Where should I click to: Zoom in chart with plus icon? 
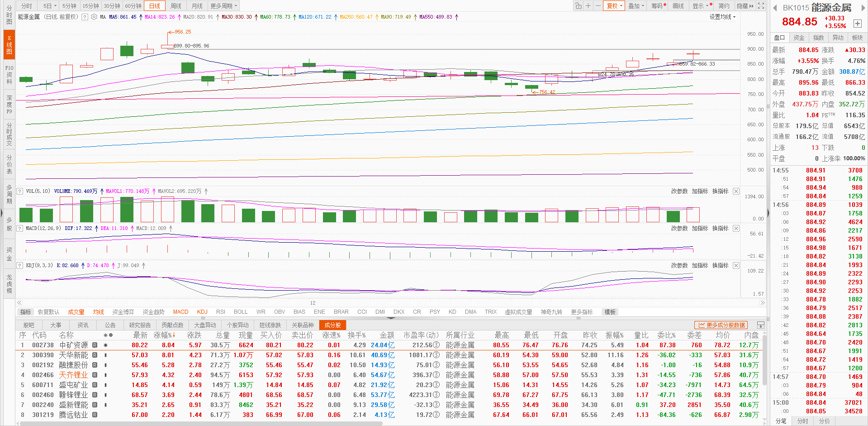(x=588, y=6)
